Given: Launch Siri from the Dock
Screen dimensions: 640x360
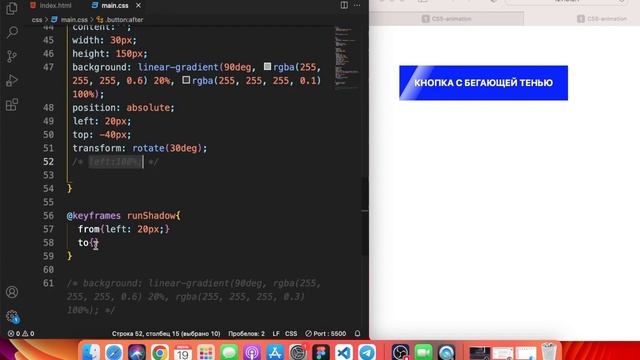Looking at the screenshot, I should (137, 352).
